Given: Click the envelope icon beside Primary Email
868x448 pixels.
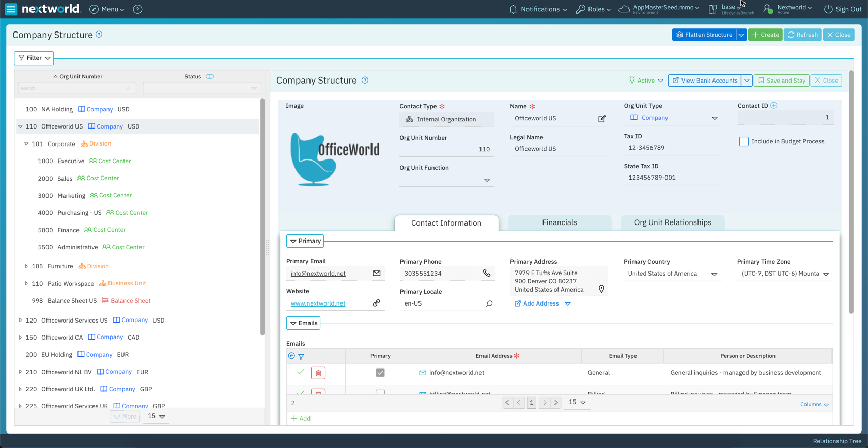Looking at the screenshot, I should 376,274.
